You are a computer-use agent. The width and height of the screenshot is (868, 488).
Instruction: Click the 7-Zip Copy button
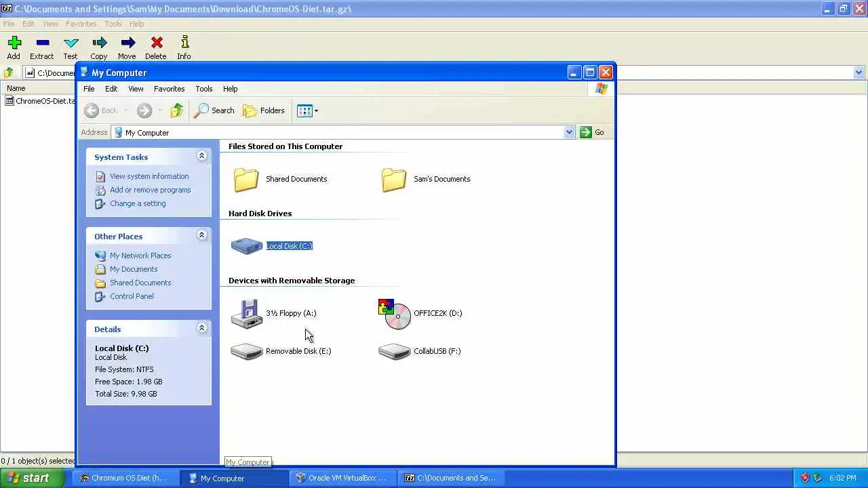99,48
